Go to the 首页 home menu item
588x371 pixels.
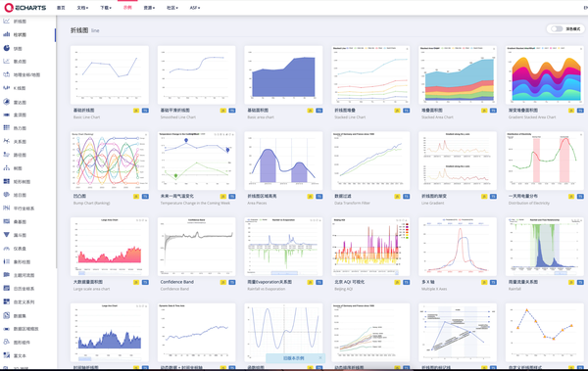[61, 8]
